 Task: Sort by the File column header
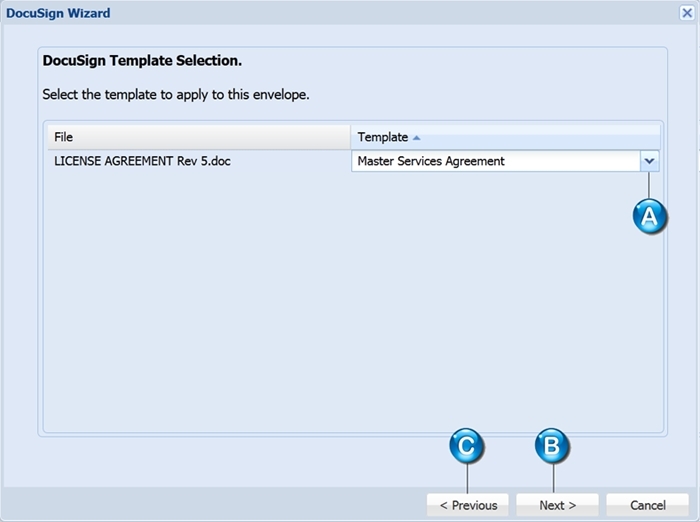click(199, 137)
